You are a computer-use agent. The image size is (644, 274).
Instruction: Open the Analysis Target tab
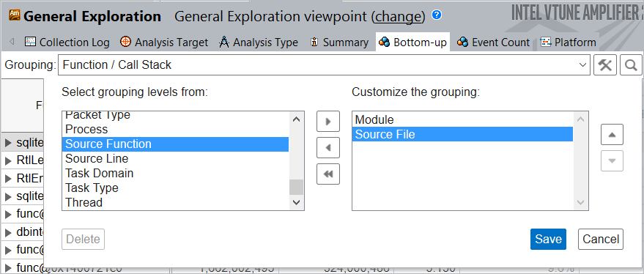pos(164,42)
